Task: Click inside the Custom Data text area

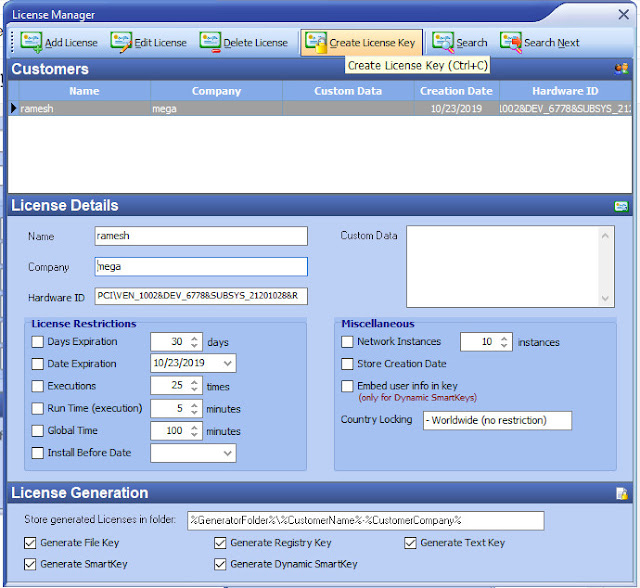Action: [502, 266]
